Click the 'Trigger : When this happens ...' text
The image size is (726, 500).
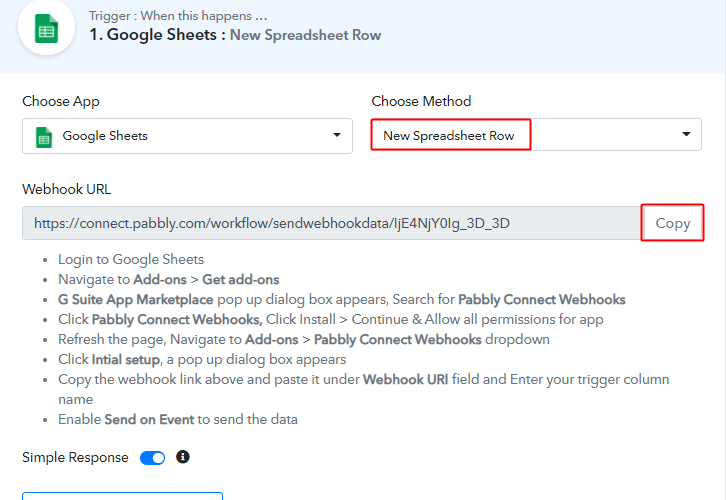tap(178, 16)
